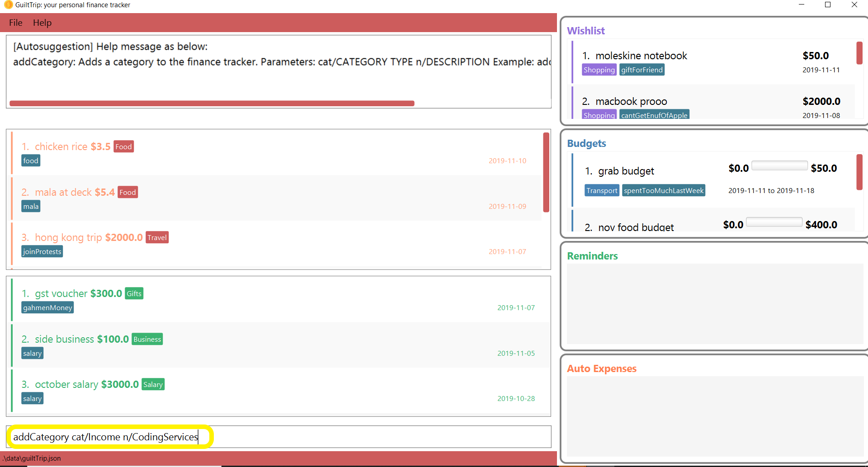Click the empty Reminders list area
The width and height of the screenshot is (868, 467).
[715, 304]
